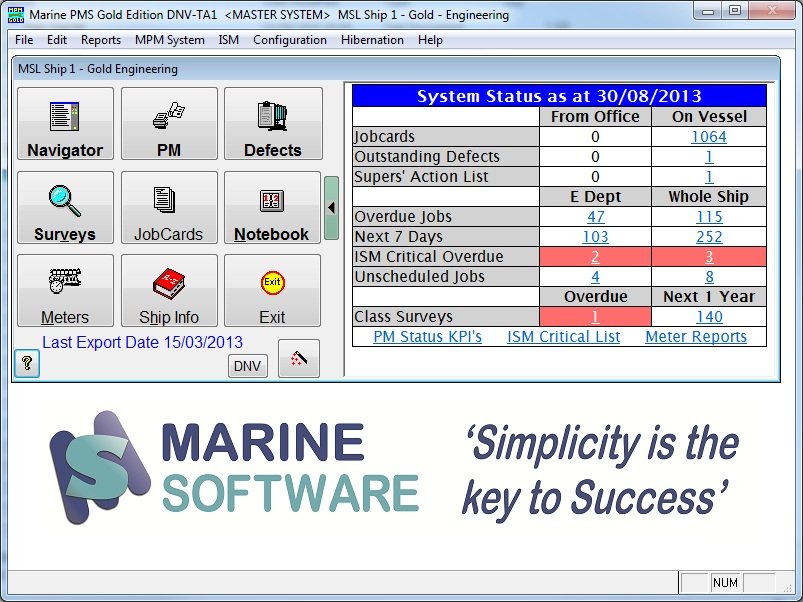Open the ISM menu
This screenshot has height=602, width=803.
[x=228, y=40]
